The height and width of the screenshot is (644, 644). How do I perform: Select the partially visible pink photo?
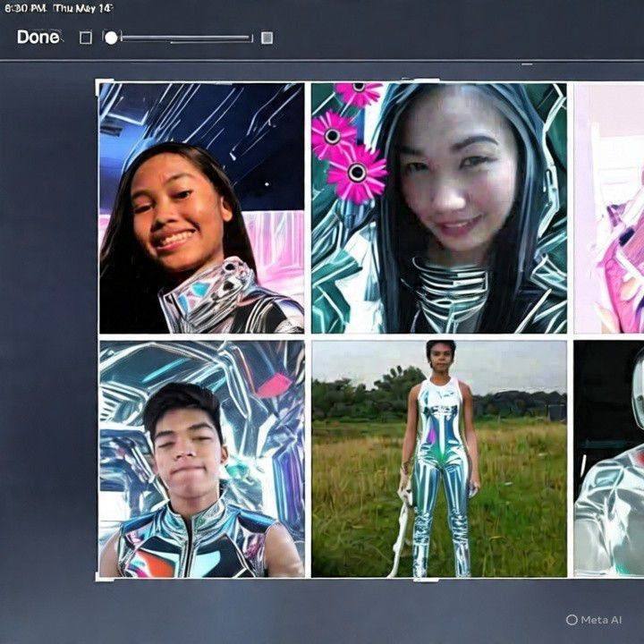[609, 208]
